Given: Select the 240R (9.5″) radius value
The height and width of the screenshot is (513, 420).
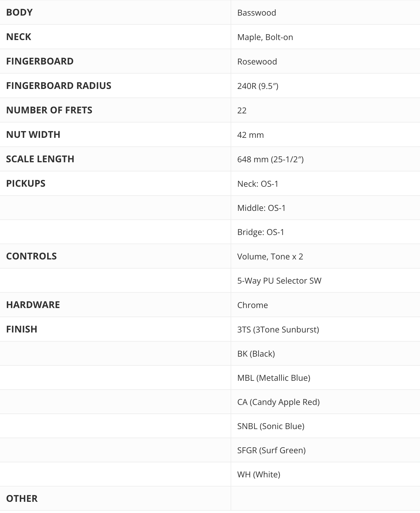Looking at the screenshot, I should [x=258, y=86].
